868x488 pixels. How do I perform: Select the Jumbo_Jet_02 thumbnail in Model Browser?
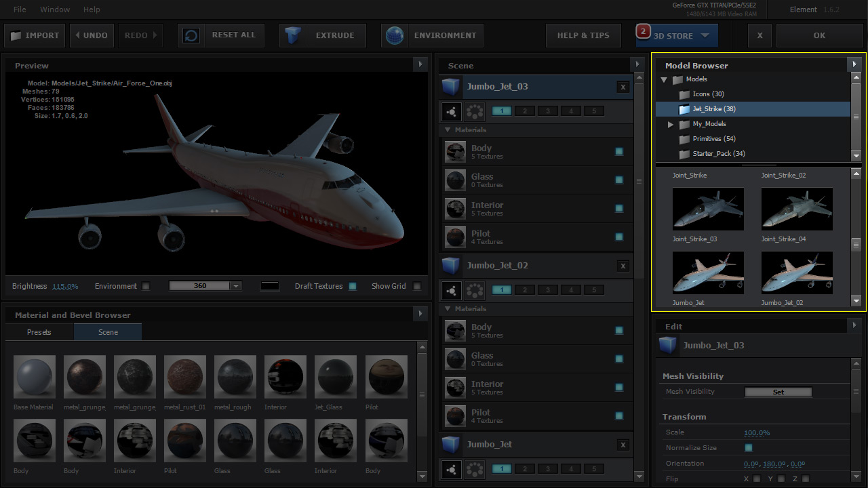pos(797,272)
